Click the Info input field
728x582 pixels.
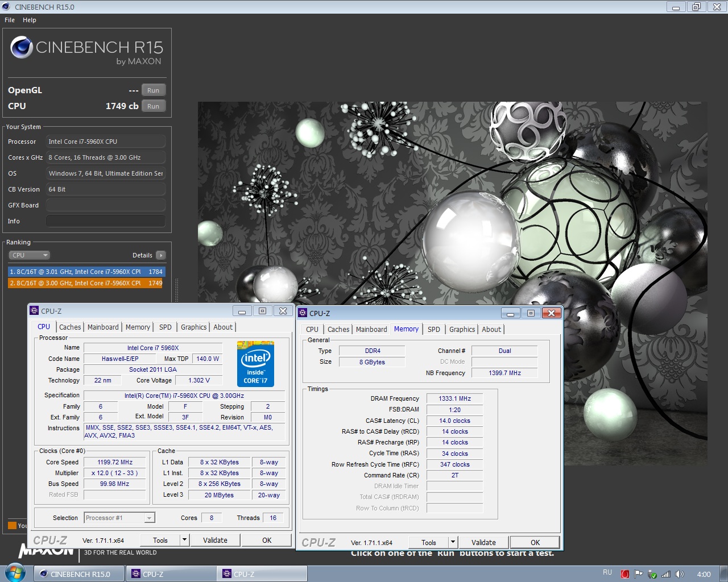106,221
